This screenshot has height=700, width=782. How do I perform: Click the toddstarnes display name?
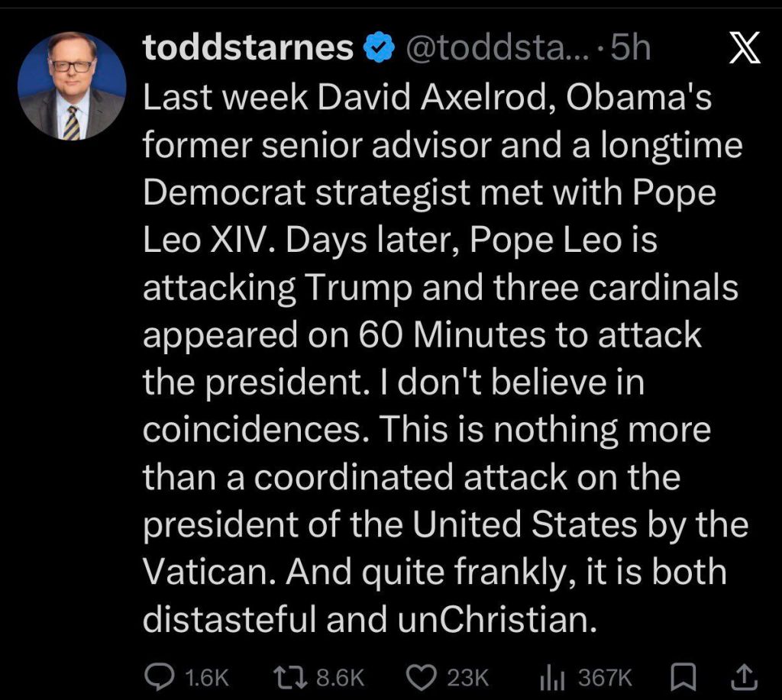pos(248,49)
